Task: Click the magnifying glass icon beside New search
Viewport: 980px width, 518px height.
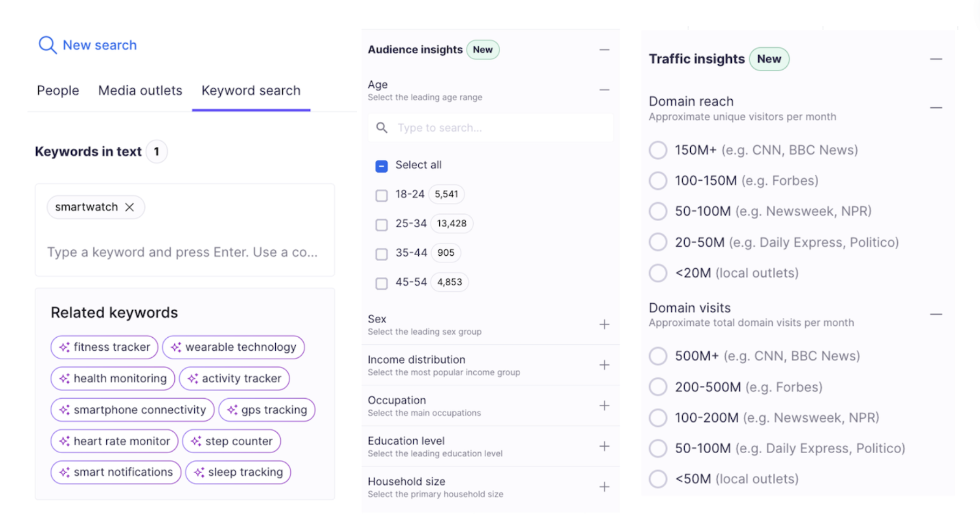Action: (x=47, y=45)
